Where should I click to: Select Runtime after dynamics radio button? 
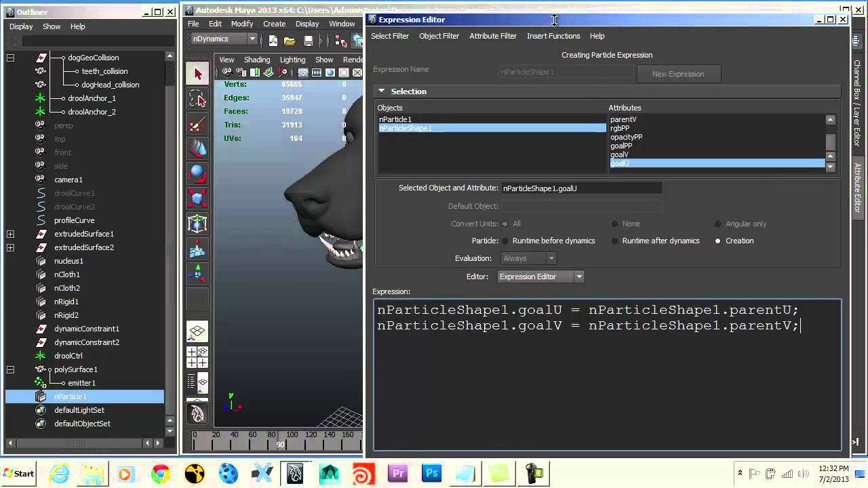click(x=615, y=241)
